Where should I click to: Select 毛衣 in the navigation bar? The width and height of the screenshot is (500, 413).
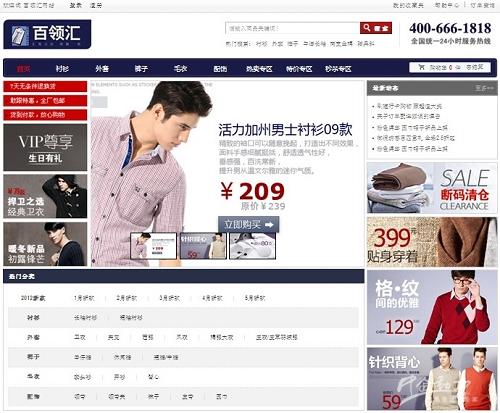(x=180, y=69)
